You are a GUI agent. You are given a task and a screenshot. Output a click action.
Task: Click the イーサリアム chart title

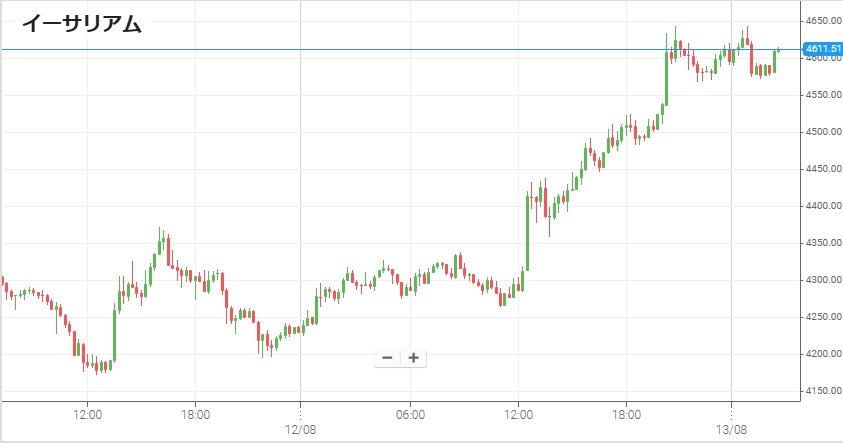point(82,24)
